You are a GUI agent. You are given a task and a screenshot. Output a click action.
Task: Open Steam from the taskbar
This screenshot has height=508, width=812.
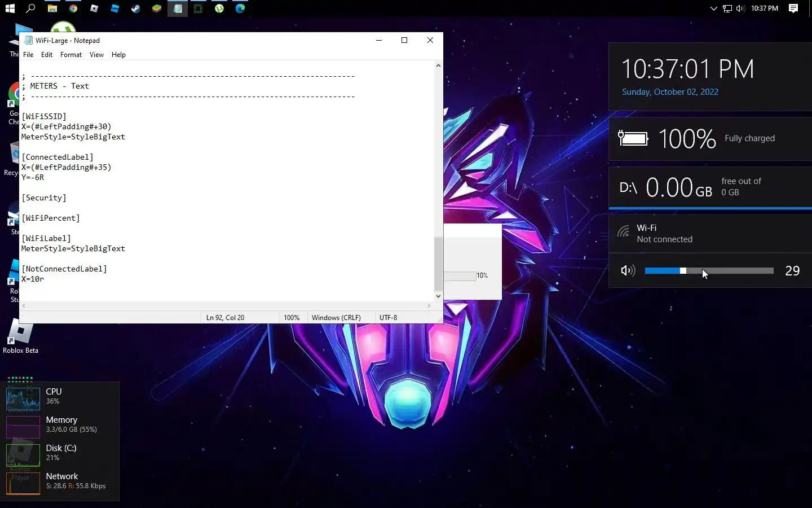[136, 8]
